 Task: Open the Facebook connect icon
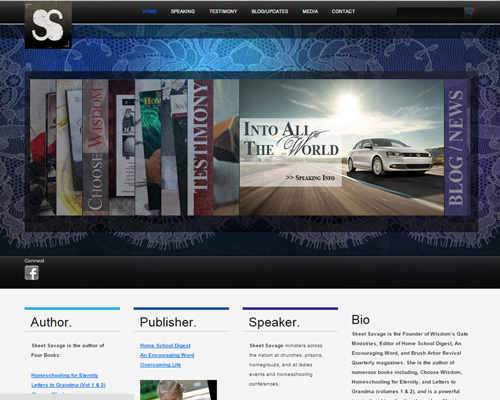point(32,273)
